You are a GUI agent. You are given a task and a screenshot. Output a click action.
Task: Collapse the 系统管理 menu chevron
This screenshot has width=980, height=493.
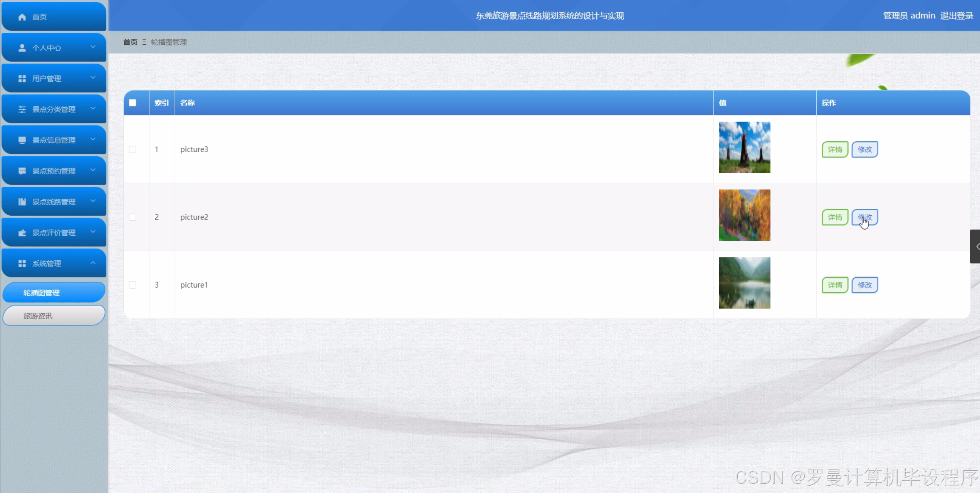93,263
